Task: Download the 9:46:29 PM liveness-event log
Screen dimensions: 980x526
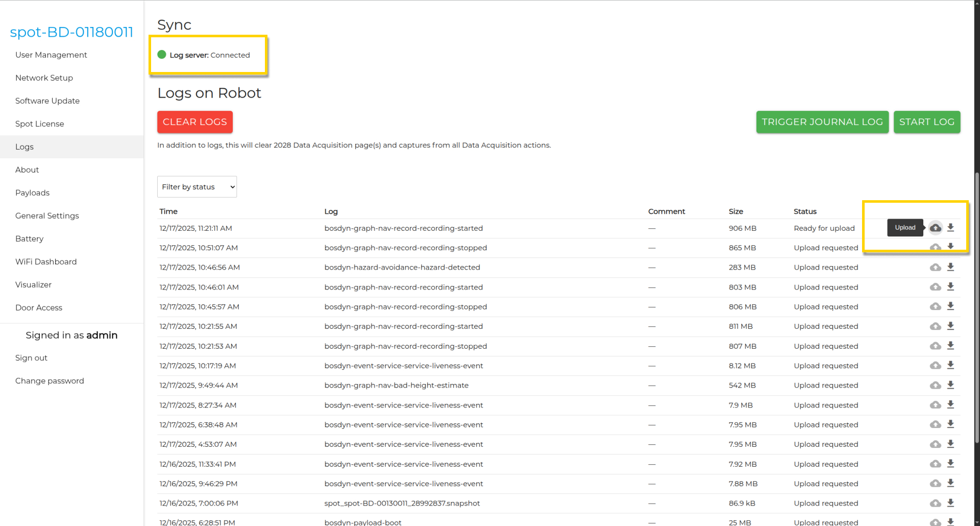Action: (x=950, y=484)
